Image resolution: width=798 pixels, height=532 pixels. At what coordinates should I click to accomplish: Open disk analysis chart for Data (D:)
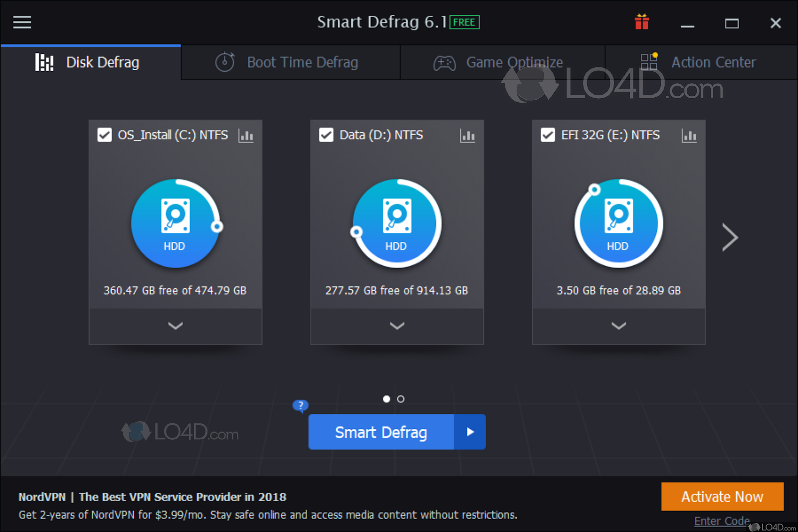(467, 136)
